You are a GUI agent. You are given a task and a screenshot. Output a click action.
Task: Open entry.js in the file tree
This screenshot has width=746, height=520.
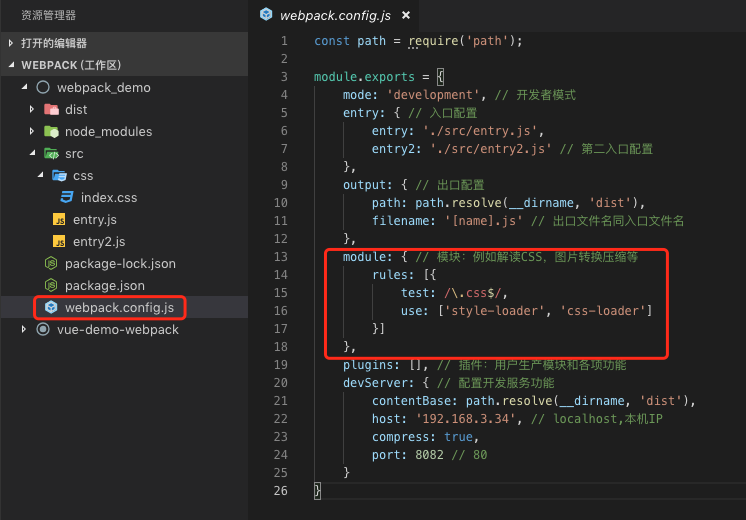tap(95, 220)
